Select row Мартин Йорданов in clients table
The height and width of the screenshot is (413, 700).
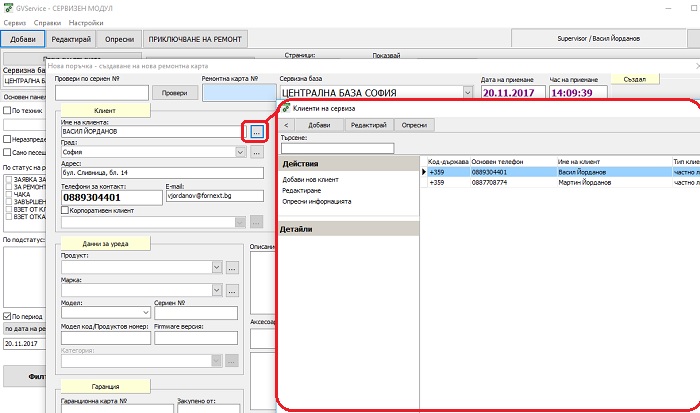560,183
